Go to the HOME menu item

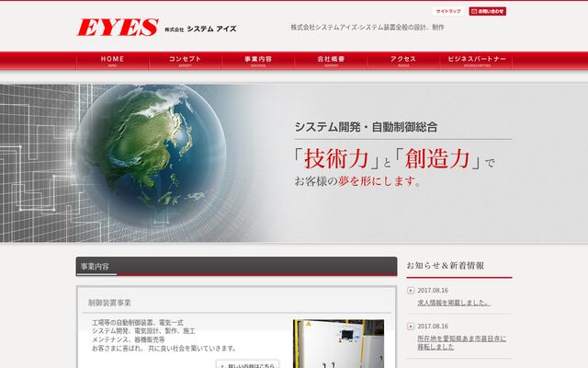pyautogui.click(x=112, y=61)
